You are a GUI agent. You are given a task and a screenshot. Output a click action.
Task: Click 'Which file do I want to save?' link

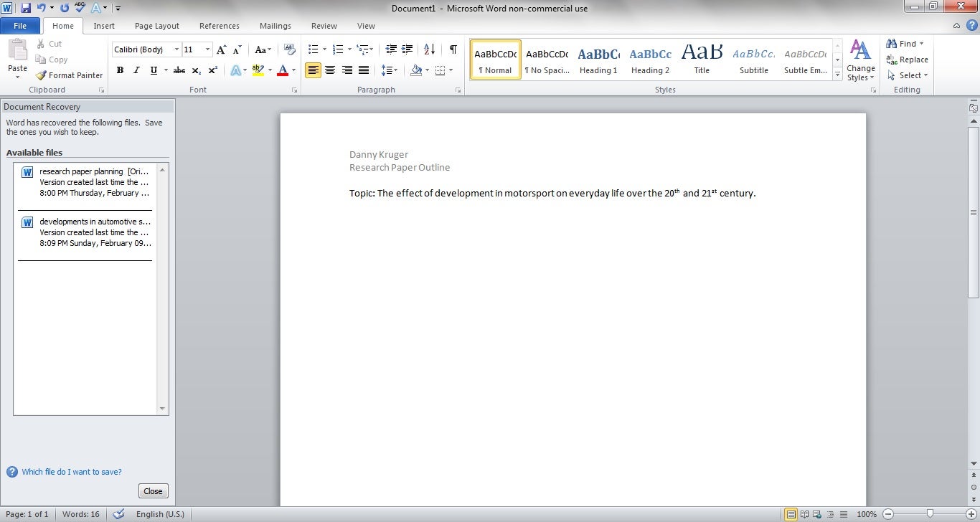point(72,472)
